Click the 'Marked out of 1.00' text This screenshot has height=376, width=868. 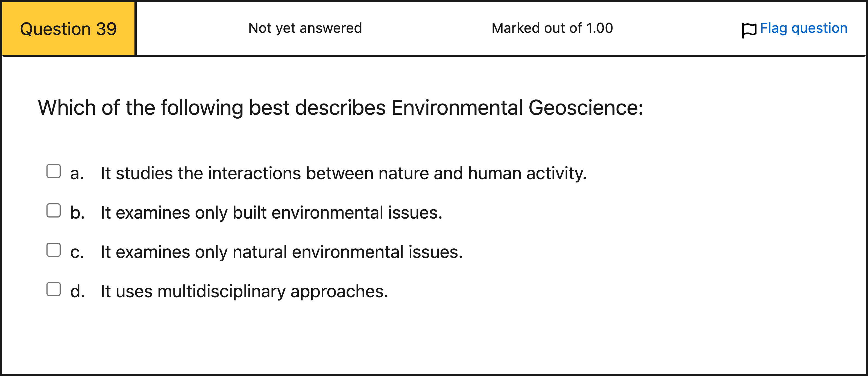pos(552,28)
